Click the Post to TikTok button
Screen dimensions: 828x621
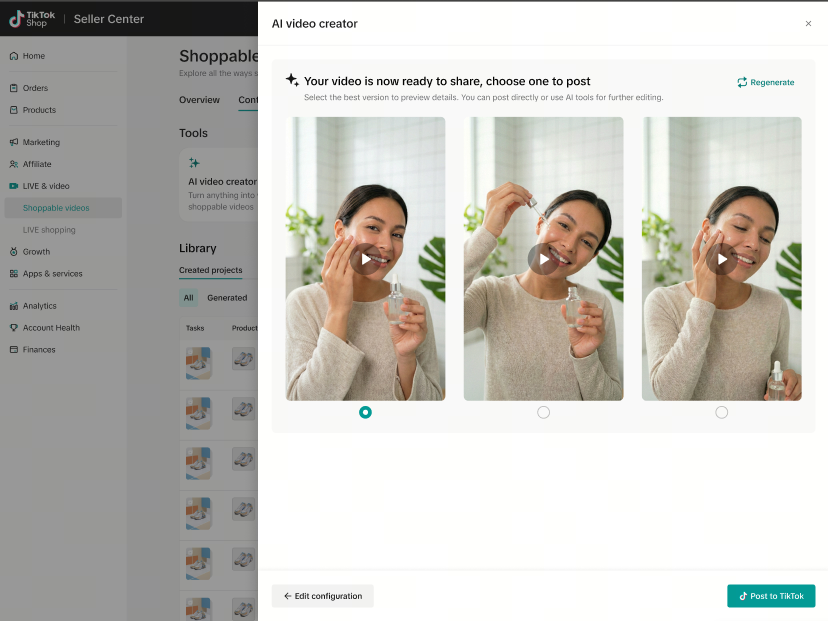pos(770,596)
